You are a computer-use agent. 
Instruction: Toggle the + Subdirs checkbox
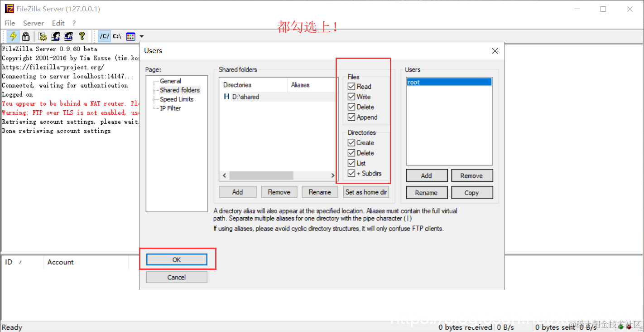pos(351,173)
